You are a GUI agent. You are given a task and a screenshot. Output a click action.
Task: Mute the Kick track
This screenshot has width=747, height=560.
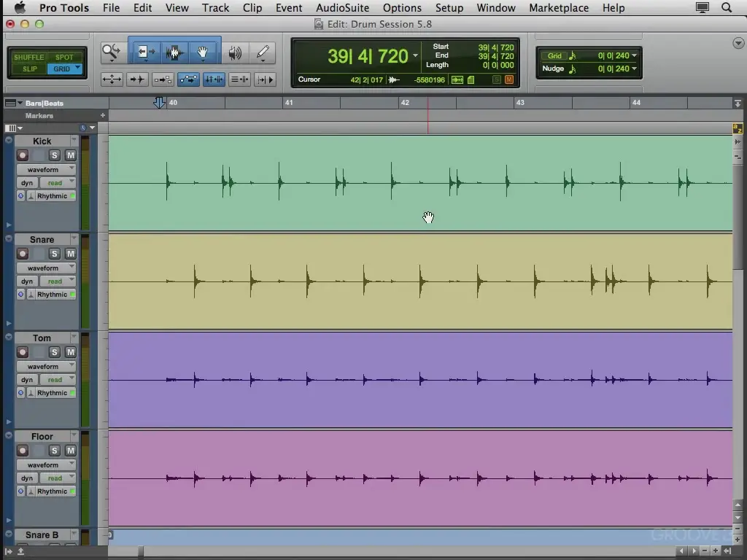coord(71,155)
